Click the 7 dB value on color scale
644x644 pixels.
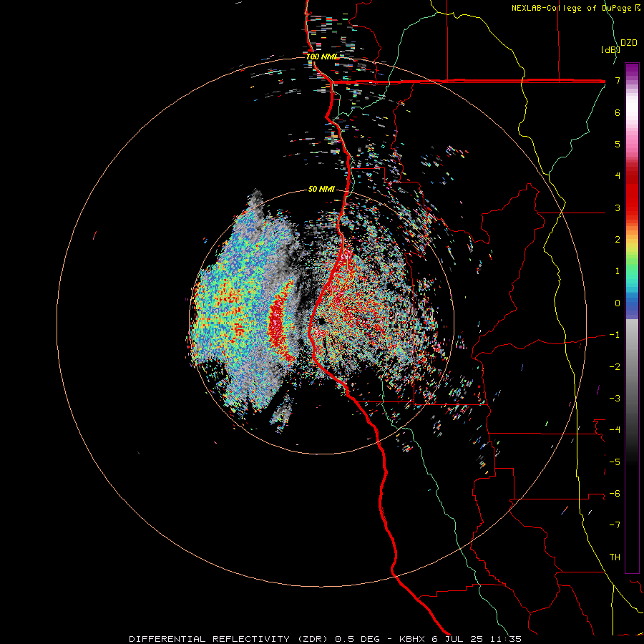pyautogui.click(x=618, y=81)
